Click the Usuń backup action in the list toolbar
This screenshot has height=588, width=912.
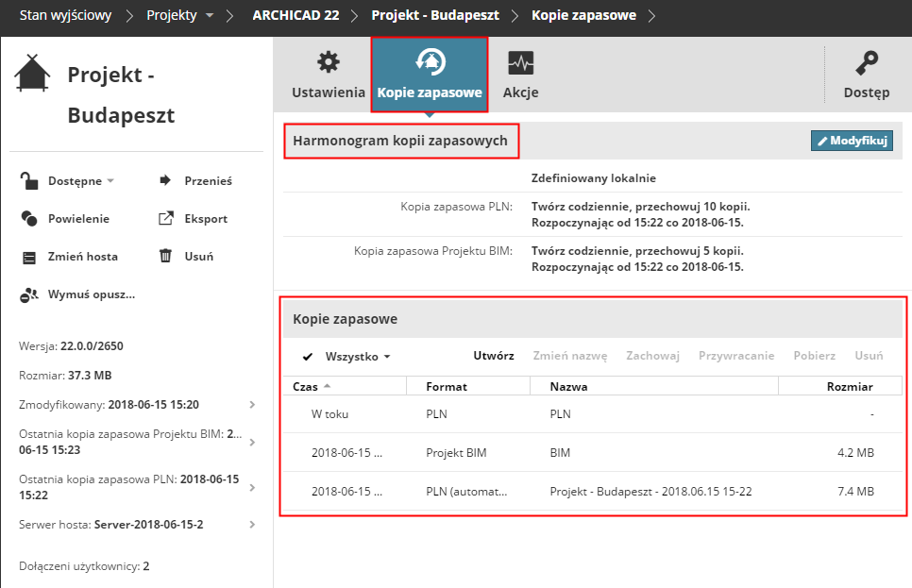tap(869, 356)
